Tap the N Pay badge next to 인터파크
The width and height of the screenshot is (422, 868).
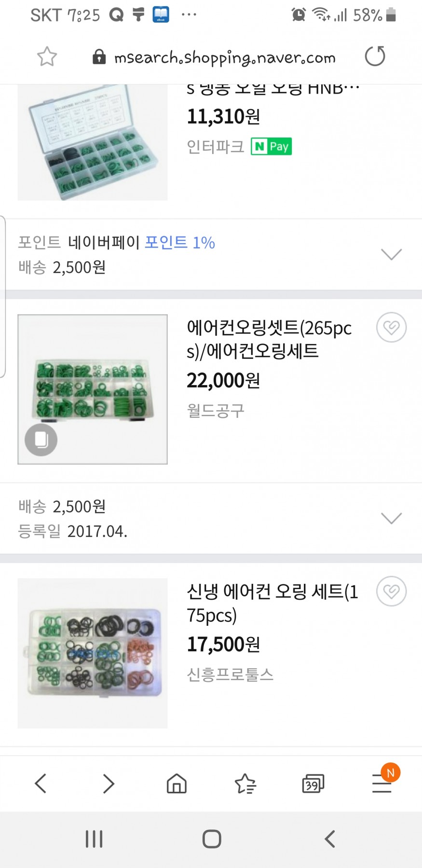tap(271, 146)
